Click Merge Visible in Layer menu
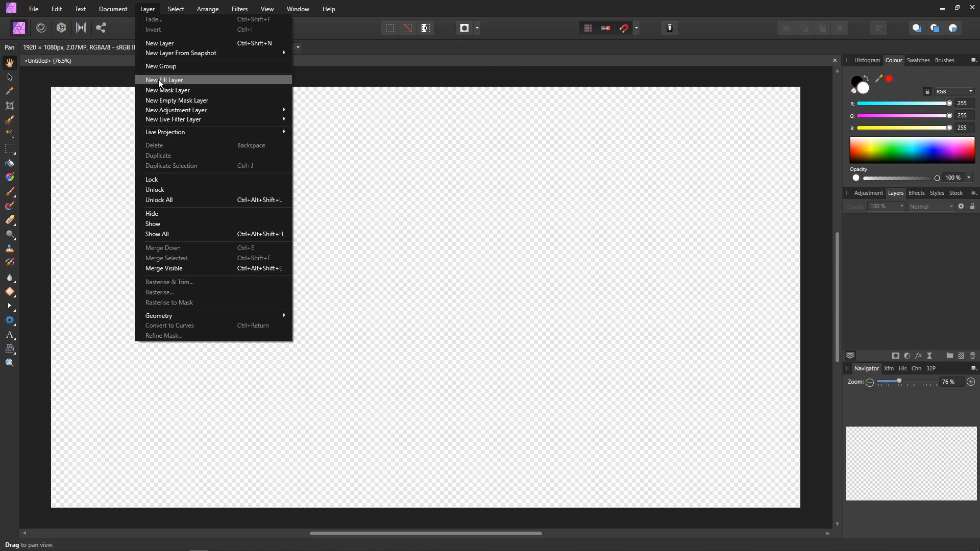 [164, 268]
